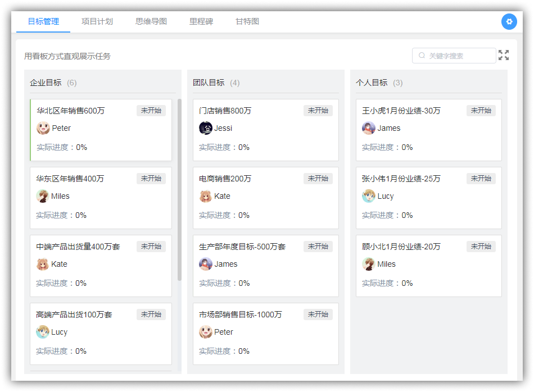Click the name Jessi on 门店销售800万 card
The image size is (534, 392).
223,128
